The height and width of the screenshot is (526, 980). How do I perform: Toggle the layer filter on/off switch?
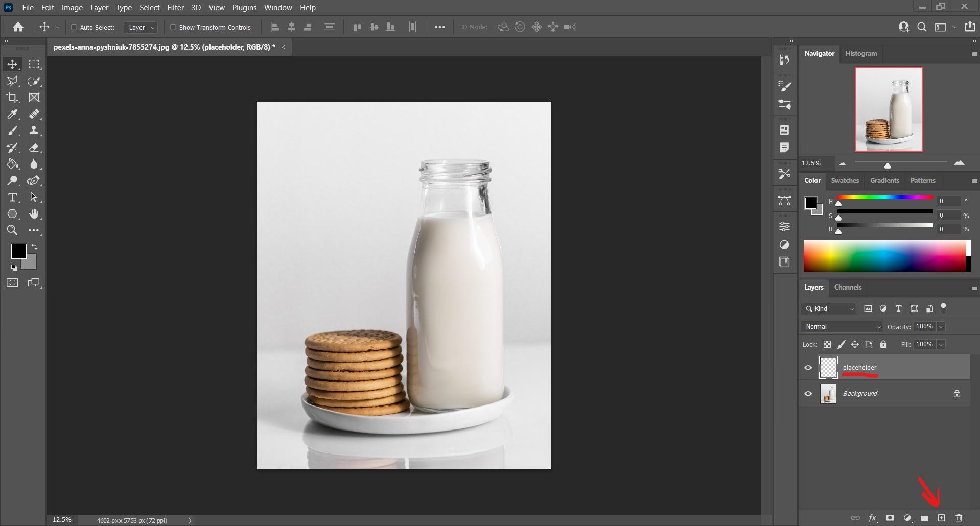[944, 307]
